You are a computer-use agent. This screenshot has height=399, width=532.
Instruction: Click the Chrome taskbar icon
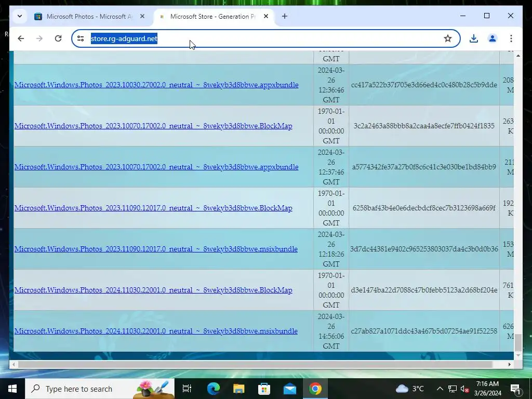pos(315,389)
